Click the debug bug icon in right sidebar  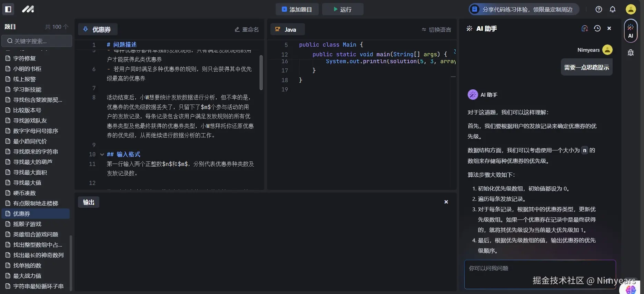coord(631,53)
